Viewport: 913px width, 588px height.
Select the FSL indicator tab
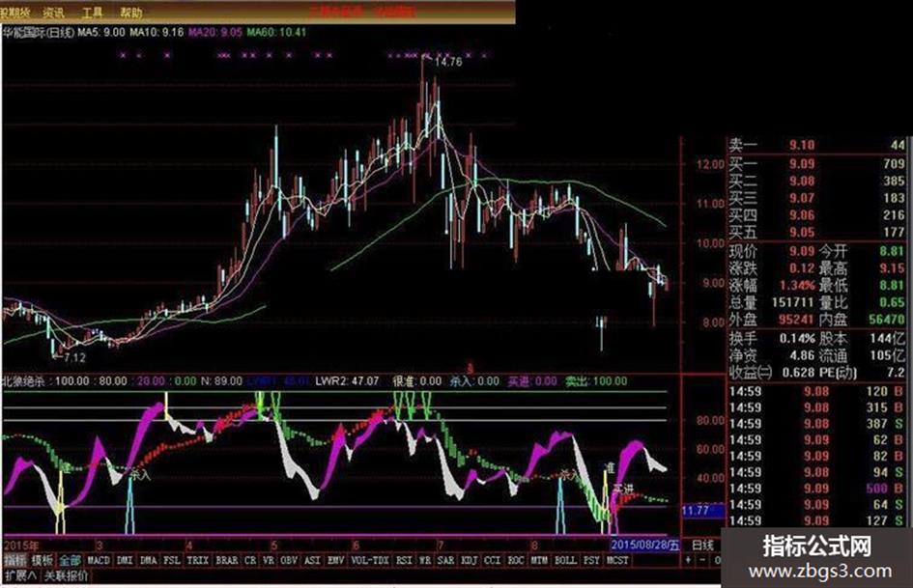click(172, 560)
